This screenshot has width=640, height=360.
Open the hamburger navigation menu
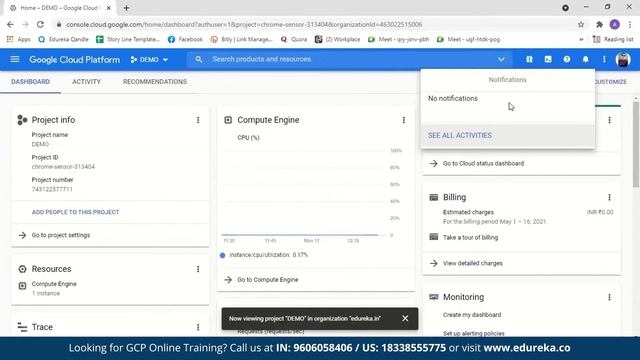point(15,60)
